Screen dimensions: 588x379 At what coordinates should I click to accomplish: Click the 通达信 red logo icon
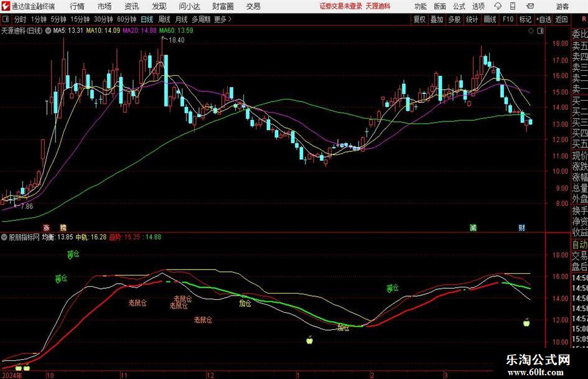(6, 6)
